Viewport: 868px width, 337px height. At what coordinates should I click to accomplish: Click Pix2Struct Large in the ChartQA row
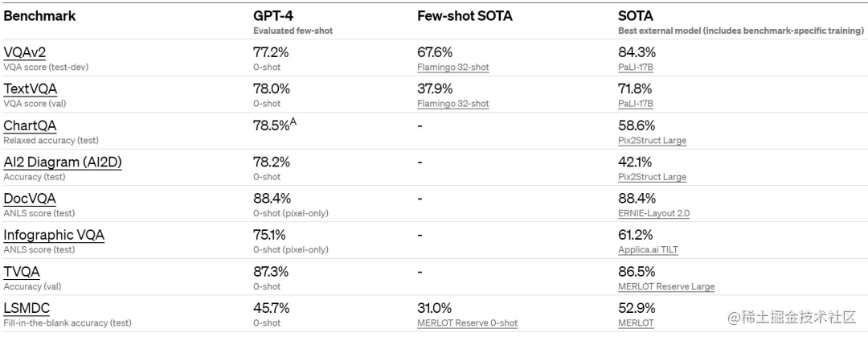point(652,141)
